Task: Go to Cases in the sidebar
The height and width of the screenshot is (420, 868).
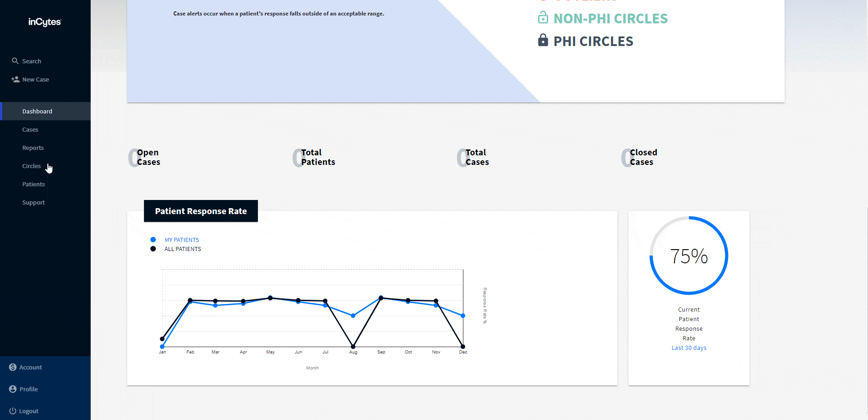Action: tap(30, 129)
